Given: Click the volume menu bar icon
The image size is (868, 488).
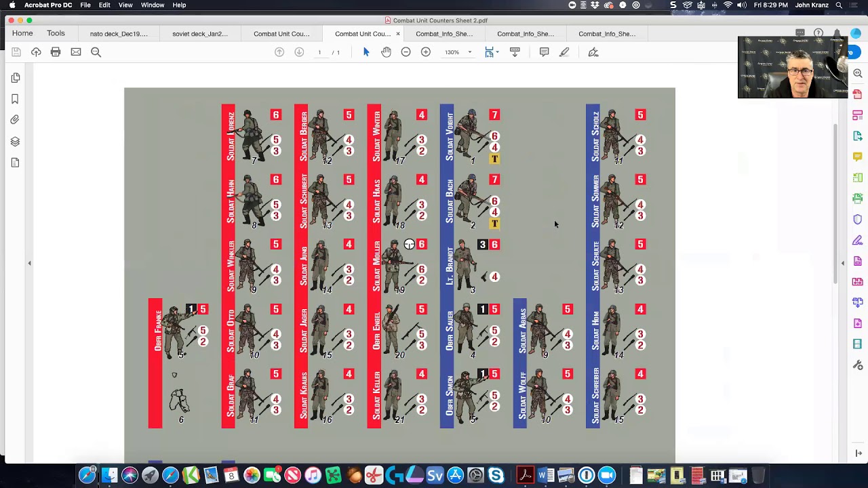Looking at the screenshot, I should (x=742, y=5).
